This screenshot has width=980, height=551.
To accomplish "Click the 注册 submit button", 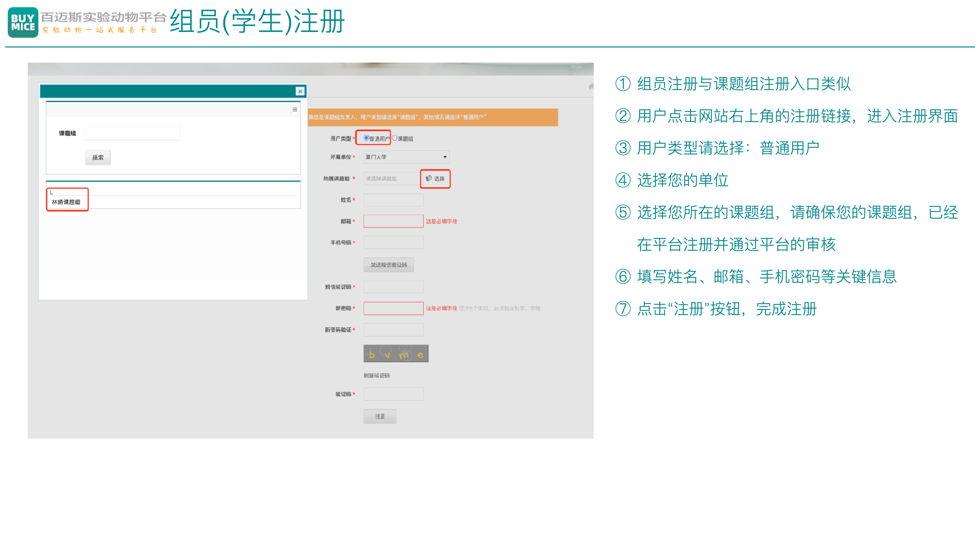I will pos(380,416).
